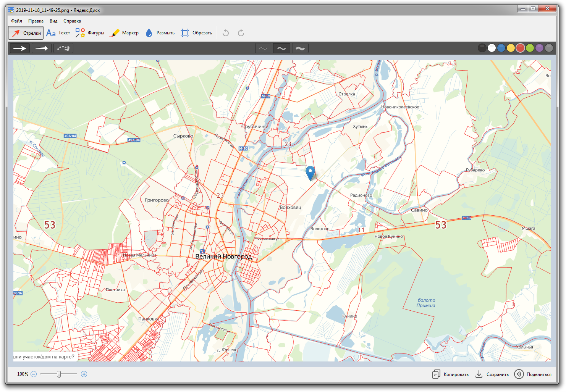Click the Панковка label on map
This screenshot has height=392, width=566.
tap(149, 319)
